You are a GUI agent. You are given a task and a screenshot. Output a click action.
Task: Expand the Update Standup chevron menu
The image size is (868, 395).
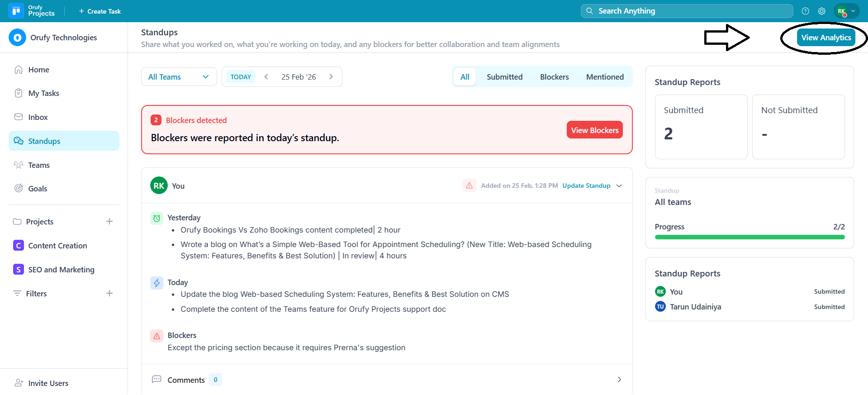point(619,186)
